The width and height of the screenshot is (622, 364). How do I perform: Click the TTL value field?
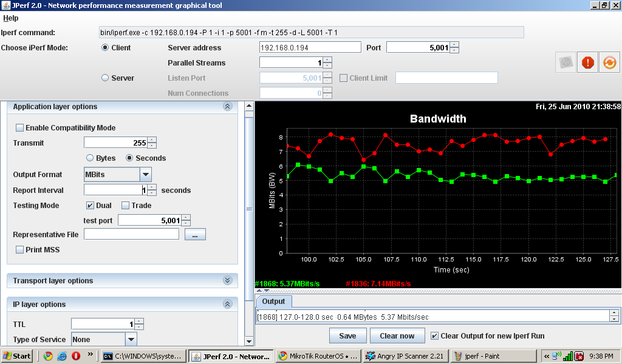(103, 324)
